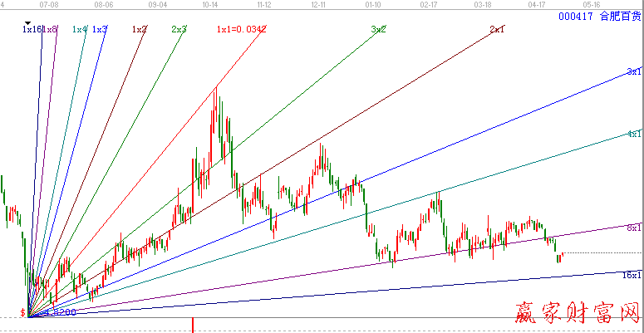Select the red 1x1=0.0342 label
Image resolution: width=644 pixels, height=333 pixels.
[x=241, y=30]
